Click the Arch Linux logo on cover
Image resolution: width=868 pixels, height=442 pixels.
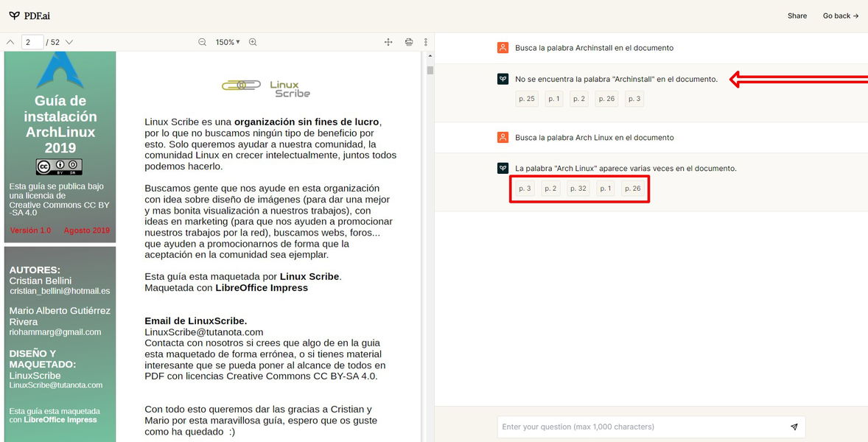click(60, 70)
